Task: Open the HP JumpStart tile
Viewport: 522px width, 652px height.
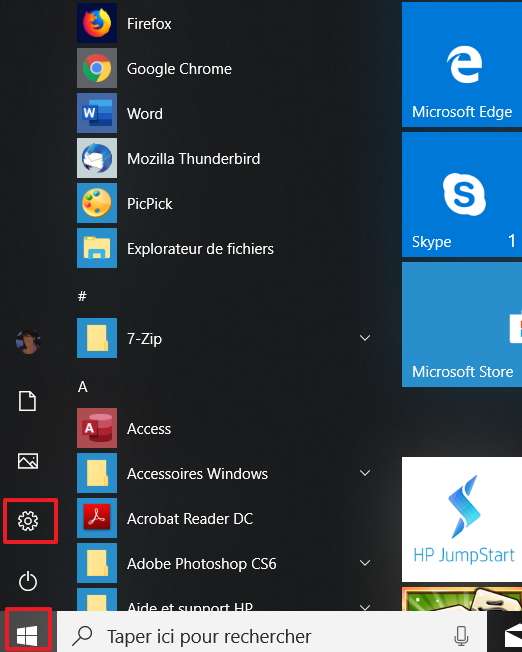Action: [462, 519]
